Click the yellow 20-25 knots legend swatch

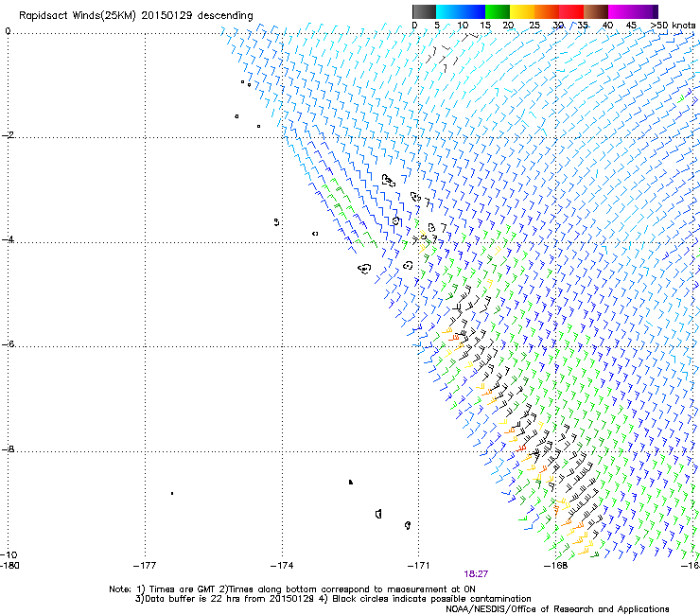tap(522, 11)
